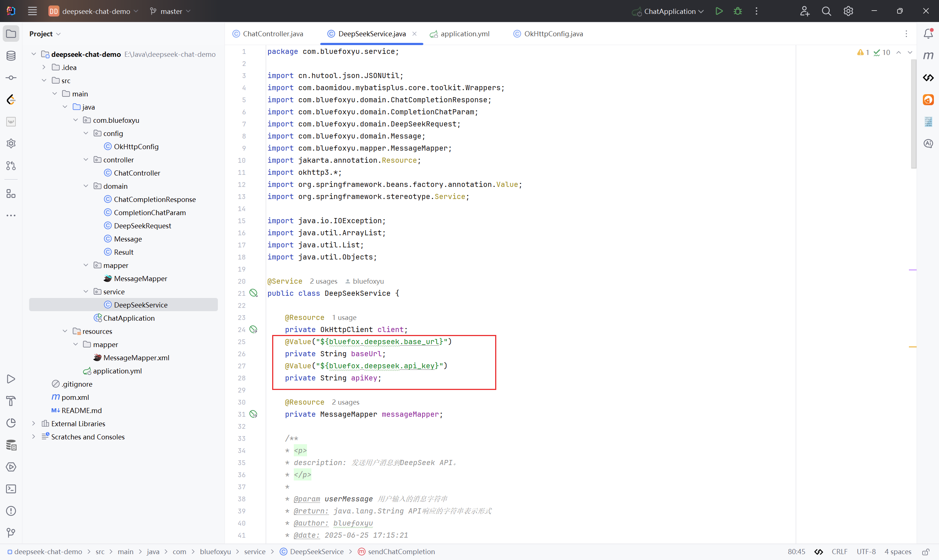The height and width of the screenshot is (560, 939).
Task: Open the master branch dropdown
Action: pyautogui.click(x=171, y=11)
